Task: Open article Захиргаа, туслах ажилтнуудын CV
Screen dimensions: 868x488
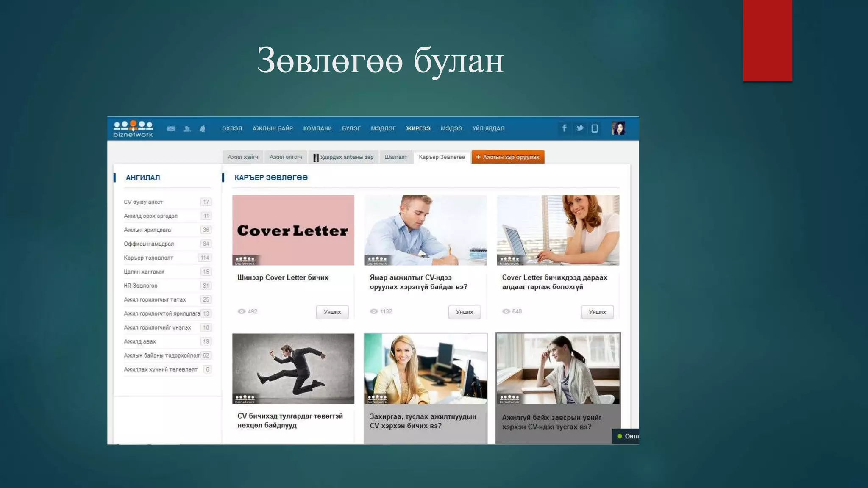Action: (423, 421)
